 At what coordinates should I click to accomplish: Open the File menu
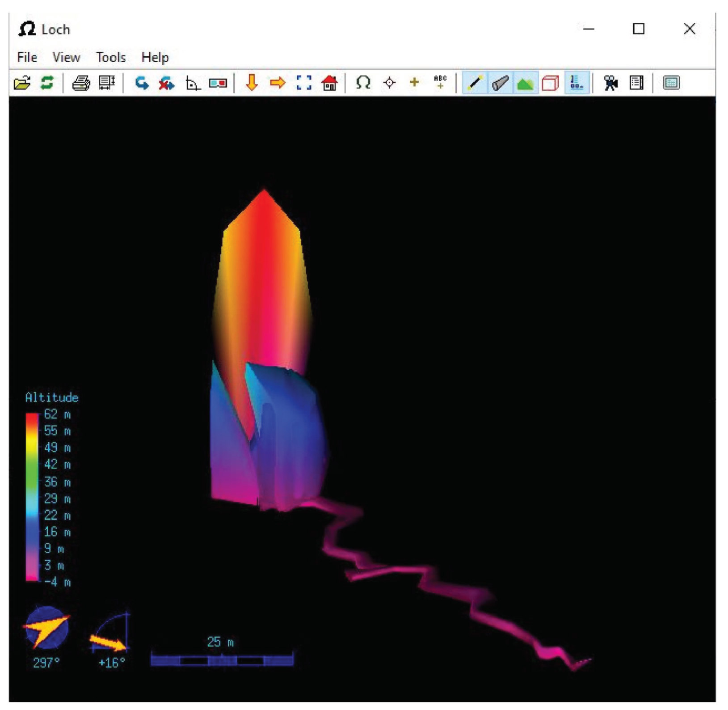(27, 57)
